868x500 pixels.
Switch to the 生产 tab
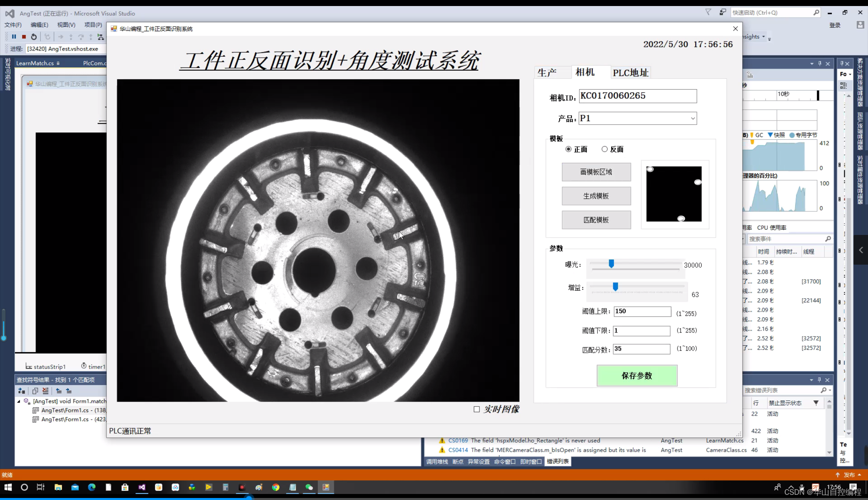coord(547,73)
